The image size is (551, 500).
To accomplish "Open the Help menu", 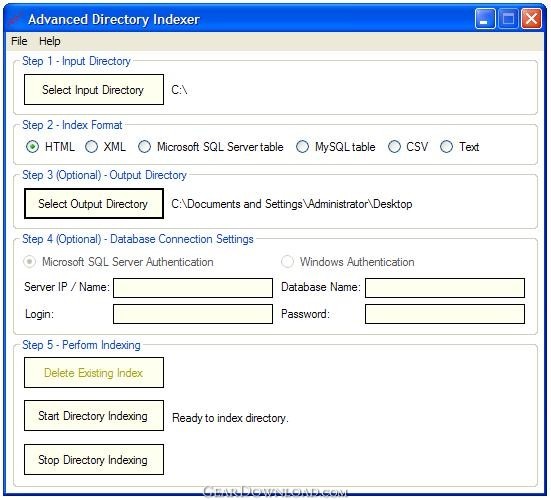I will click(x=50, y=41).
